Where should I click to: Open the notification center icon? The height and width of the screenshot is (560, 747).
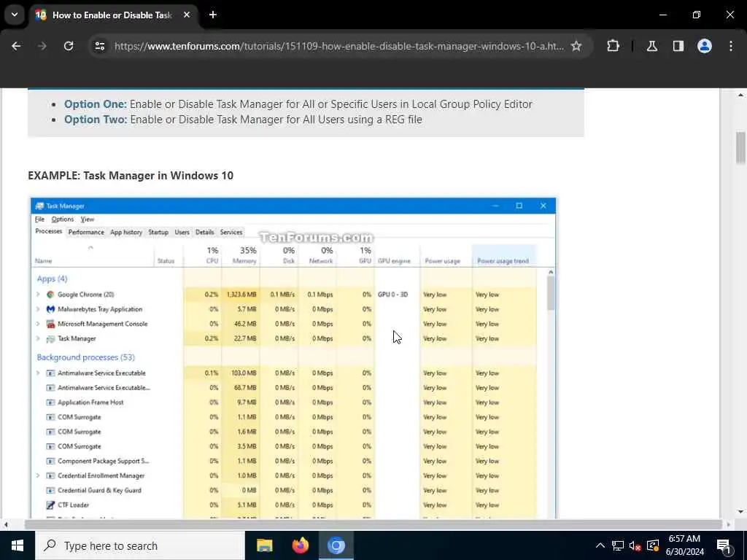pyautogui.click(x=724, y=545)
